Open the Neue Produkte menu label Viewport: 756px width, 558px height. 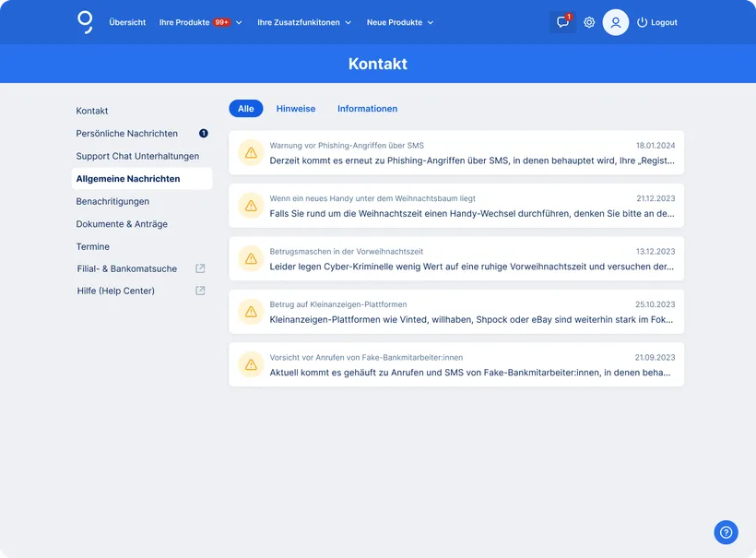click(395, 22)
